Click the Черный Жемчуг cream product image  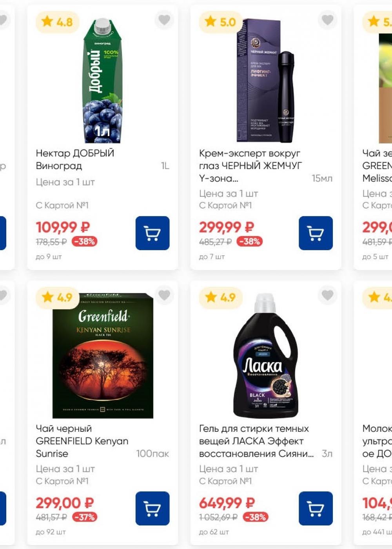[x=266, y=81]
